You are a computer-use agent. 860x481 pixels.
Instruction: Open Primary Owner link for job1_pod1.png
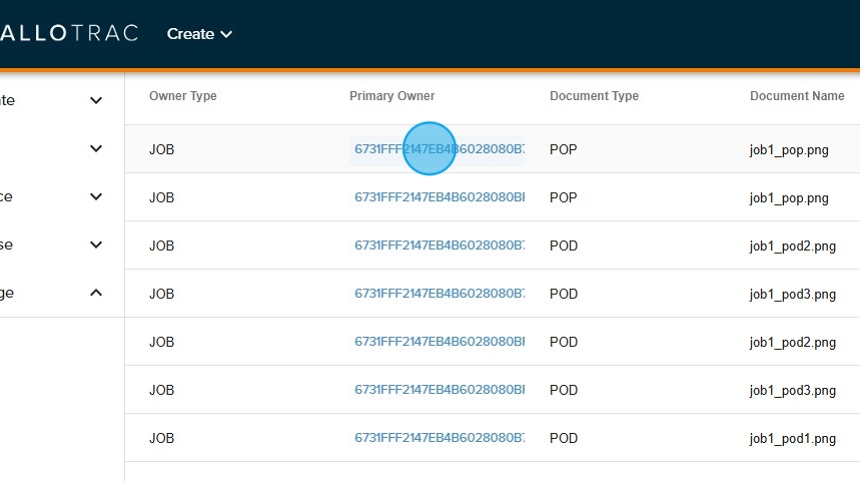[439, 438]
